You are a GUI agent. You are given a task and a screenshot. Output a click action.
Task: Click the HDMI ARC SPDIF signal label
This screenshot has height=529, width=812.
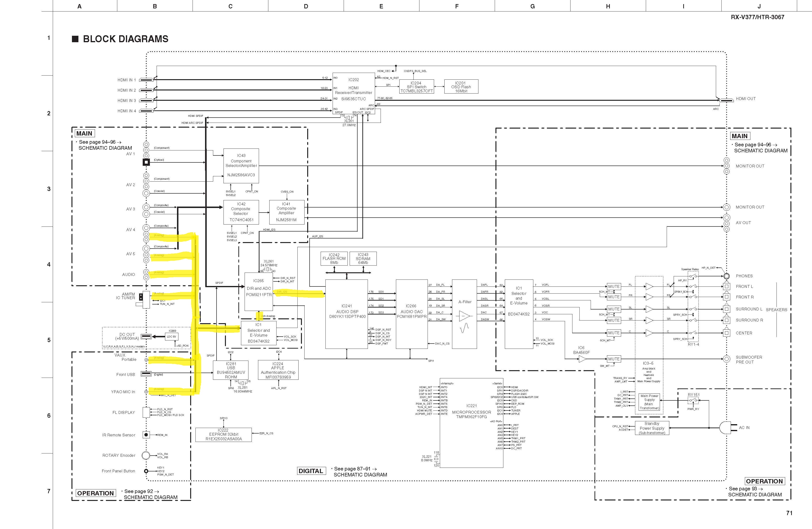tap(192, 123)
